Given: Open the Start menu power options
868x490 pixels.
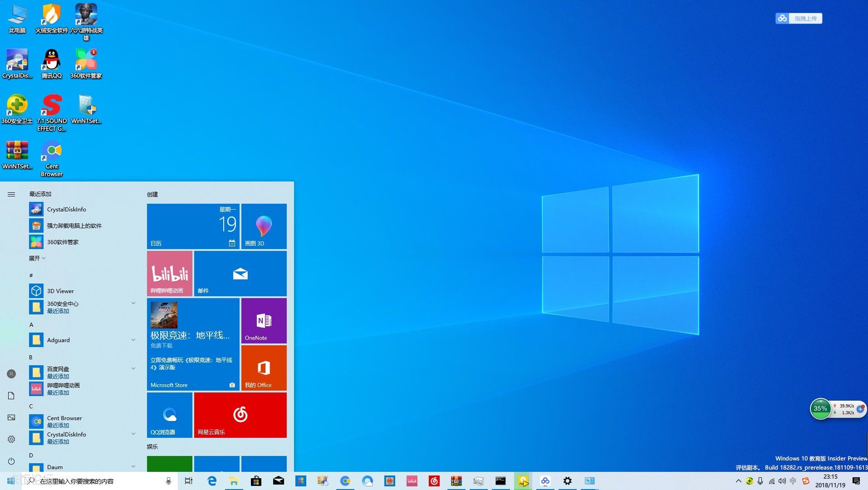Looking at the screenshot, I should (x=11, y=461).
